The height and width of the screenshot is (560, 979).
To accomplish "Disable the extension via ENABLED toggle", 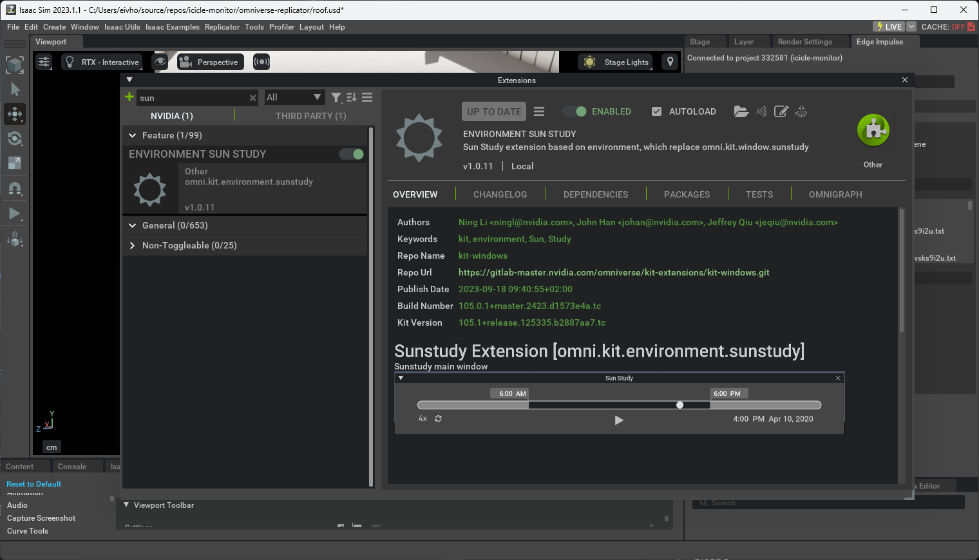I will (x=574, y=111).
